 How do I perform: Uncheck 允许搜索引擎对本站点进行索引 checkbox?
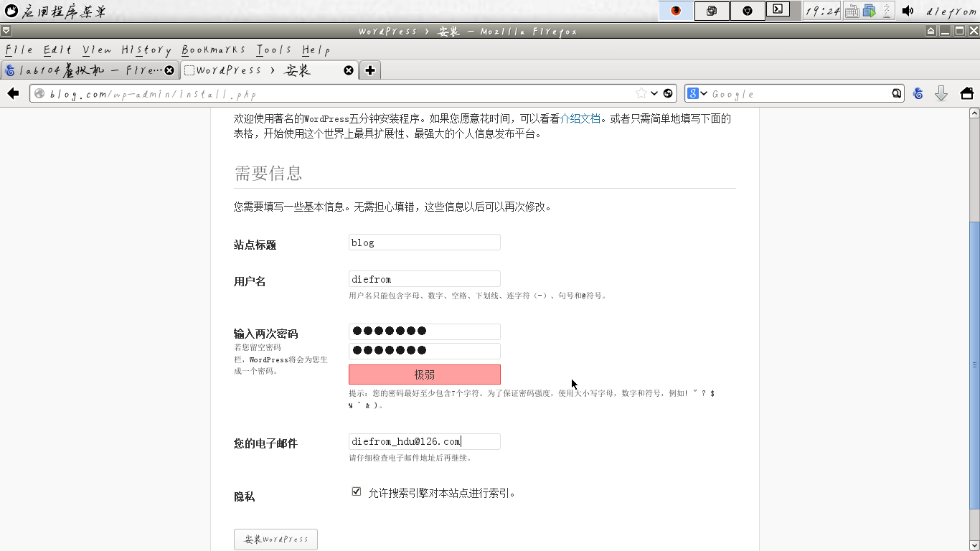(357, 491)
